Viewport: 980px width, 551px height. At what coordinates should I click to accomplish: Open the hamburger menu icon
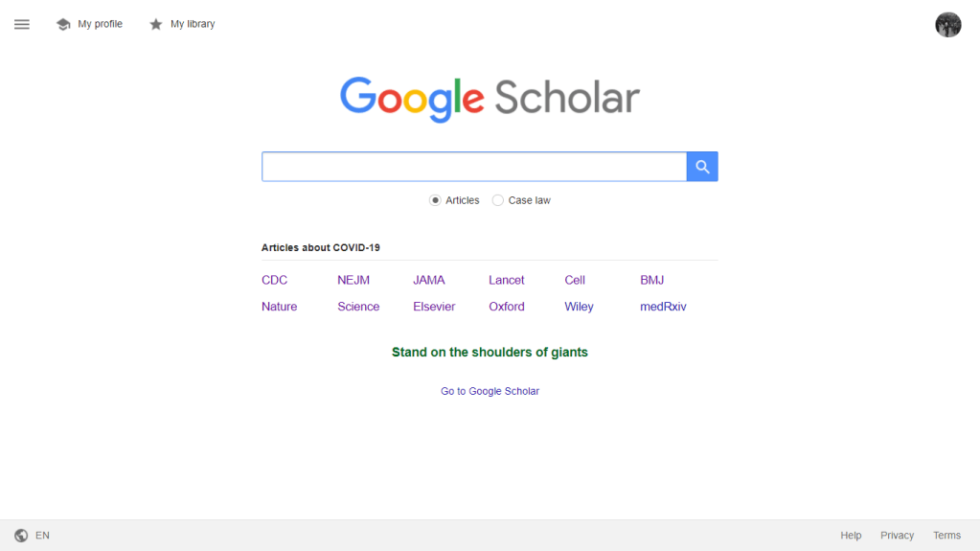(x=22, y=24)
